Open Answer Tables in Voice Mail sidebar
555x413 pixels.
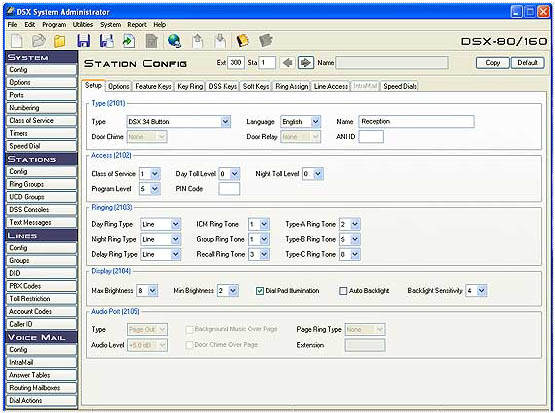click(x=41, y=375)
